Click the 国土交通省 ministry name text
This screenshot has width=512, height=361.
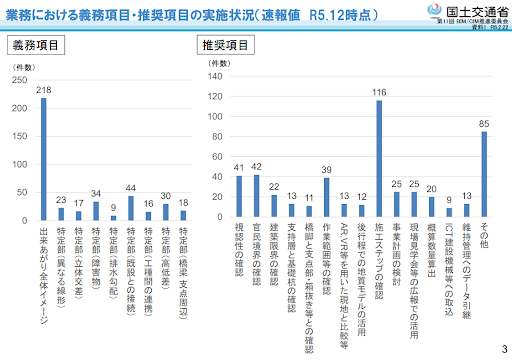[477, 12]
